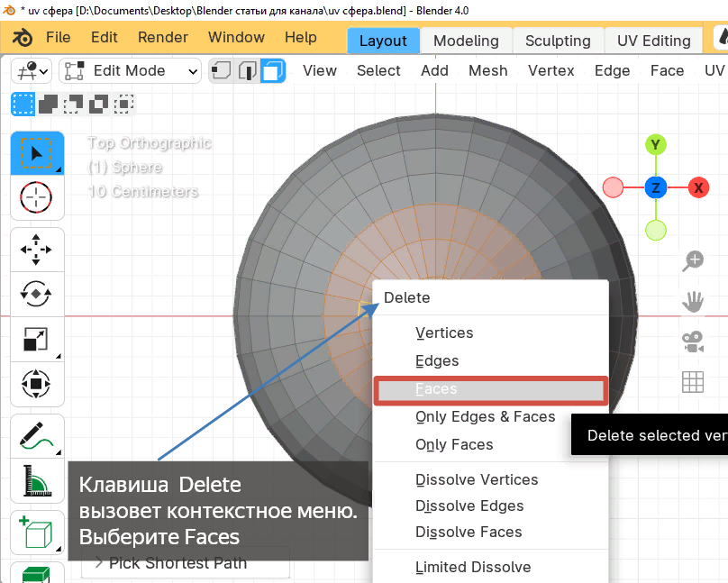Switch orthographic/perspective grid icon
The height and width of the screenshot is (583, 728).
click(x=693, y=382)
